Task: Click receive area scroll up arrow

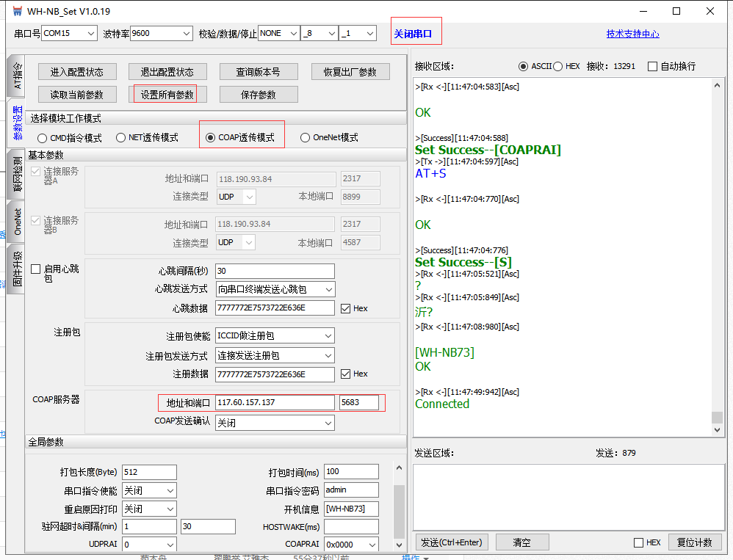Action: tap(717, 85)
